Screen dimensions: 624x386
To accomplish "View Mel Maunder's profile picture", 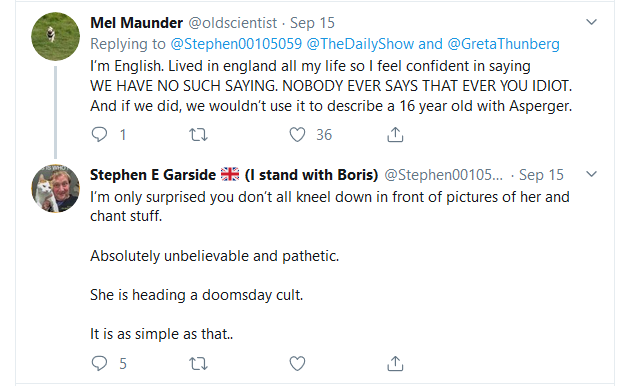I will pos(55,36).
